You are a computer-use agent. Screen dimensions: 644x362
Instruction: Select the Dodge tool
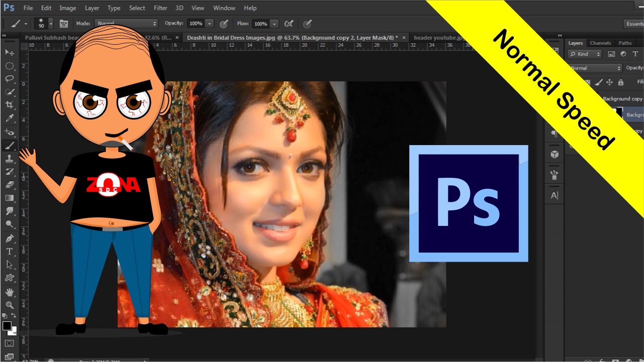pyautogui.click(x=10, y=224)
